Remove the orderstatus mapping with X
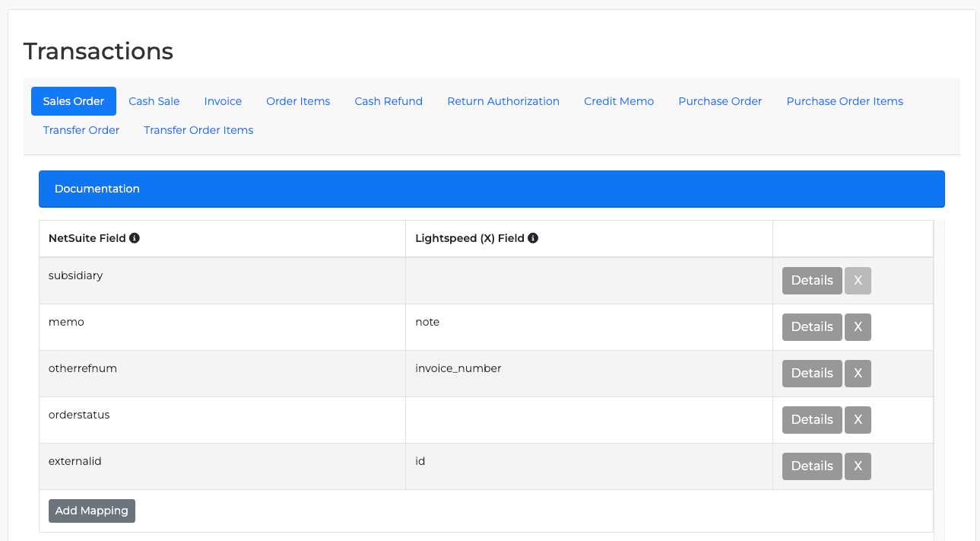This screenshot has height=541, width=980. click(858, 420)
